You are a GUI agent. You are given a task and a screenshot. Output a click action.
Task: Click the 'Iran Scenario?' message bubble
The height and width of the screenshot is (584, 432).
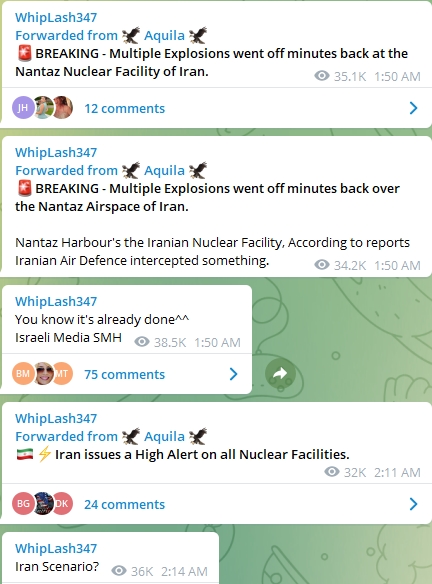click(x=110, y=558)
